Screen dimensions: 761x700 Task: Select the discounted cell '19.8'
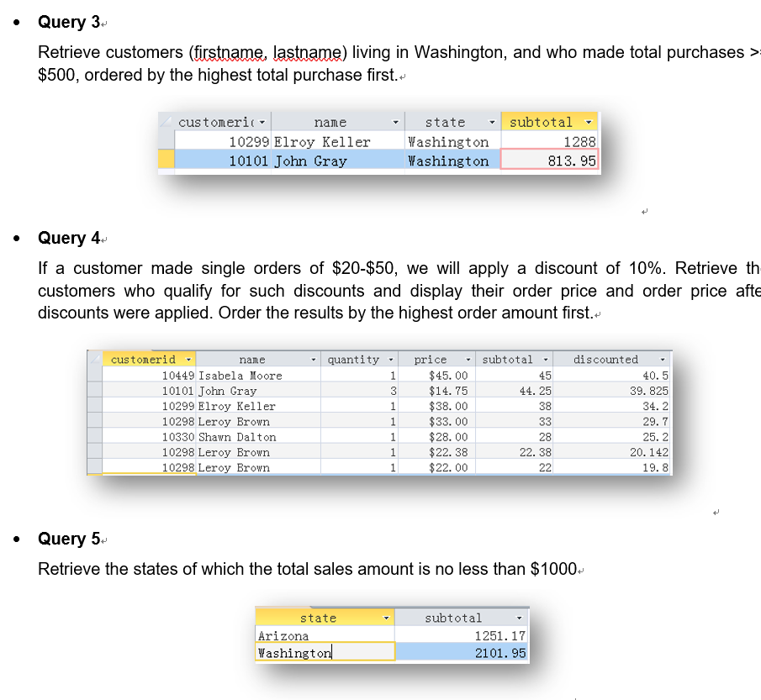coord(611,467)
